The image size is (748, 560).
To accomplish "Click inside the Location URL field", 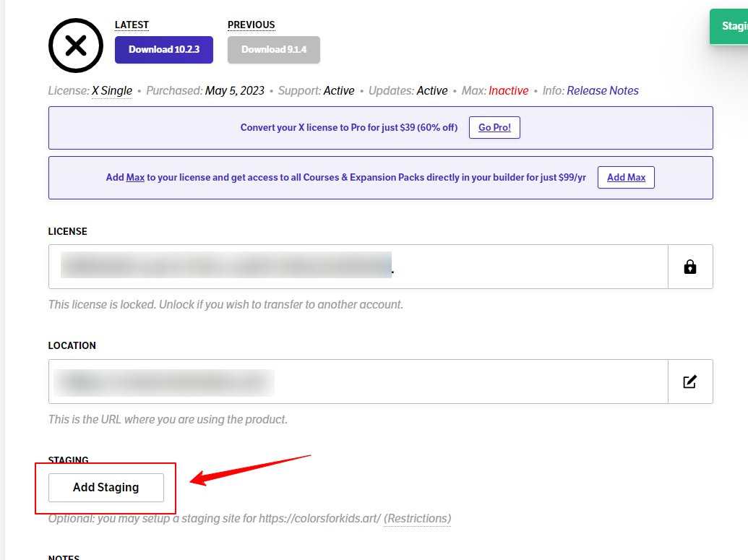I will [x=358, y=382].
